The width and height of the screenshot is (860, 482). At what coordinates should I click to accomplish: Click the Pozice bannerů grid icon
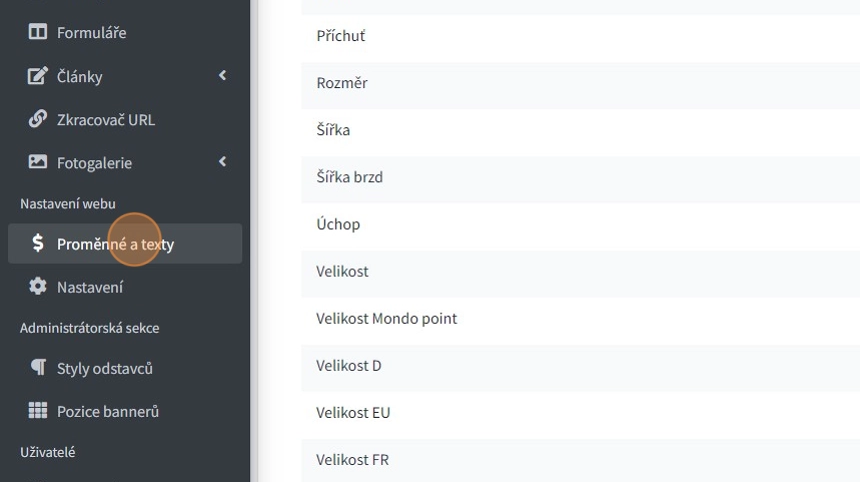click(x=38, y=411)
